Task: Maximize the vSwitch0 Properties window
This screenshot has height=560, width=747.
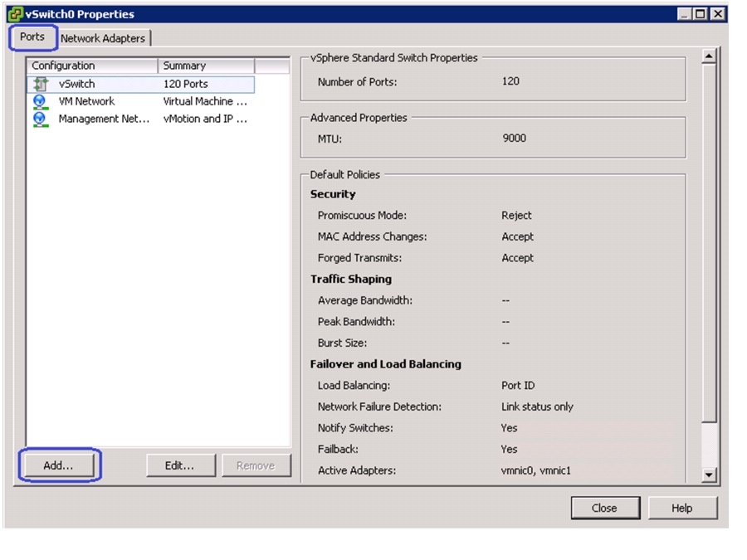Action: (x=701, y=14)
